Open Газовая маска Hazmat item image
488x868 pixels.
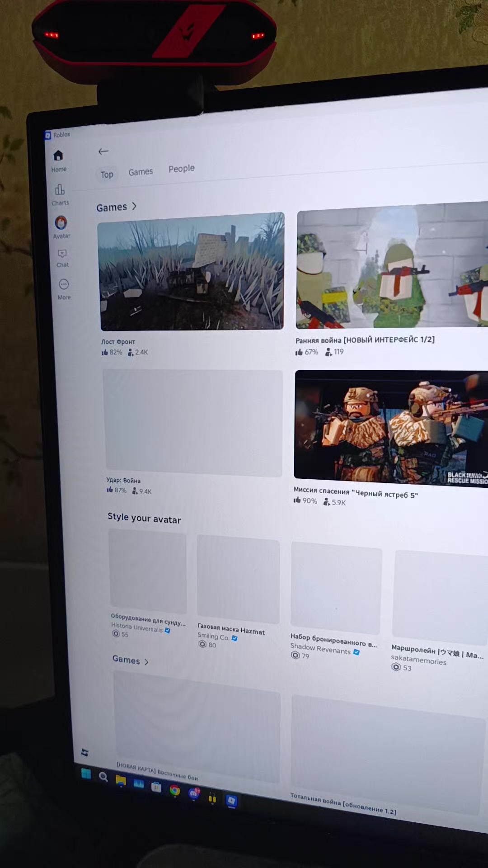pyautogui.click(x=239, y=579)
